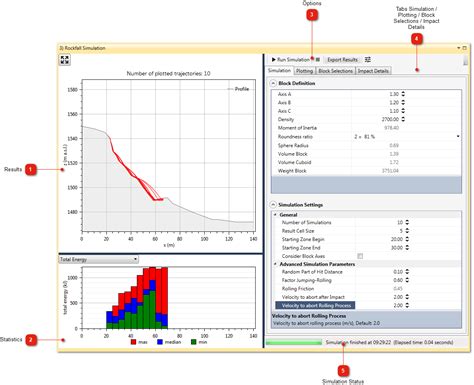This screenshot has width=474, height=385.
Task: Toggle Consider Block Axes checkbox
Action: click(360, 256)
